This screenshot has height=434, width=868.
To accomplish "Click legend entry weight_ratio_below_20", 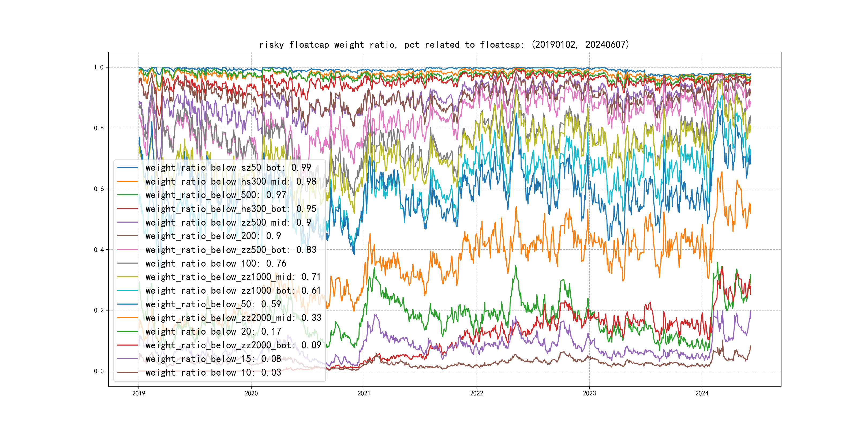I will (x=213, y=332).
